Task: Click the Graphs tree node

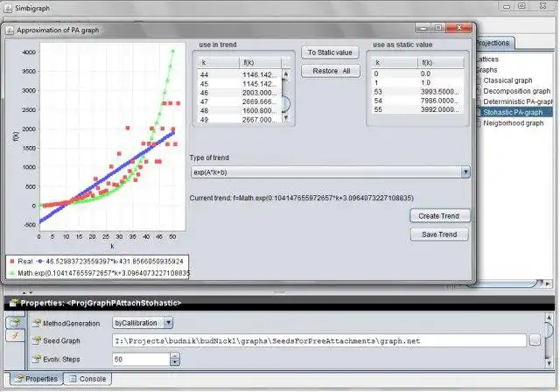Action: click(486, 70)
